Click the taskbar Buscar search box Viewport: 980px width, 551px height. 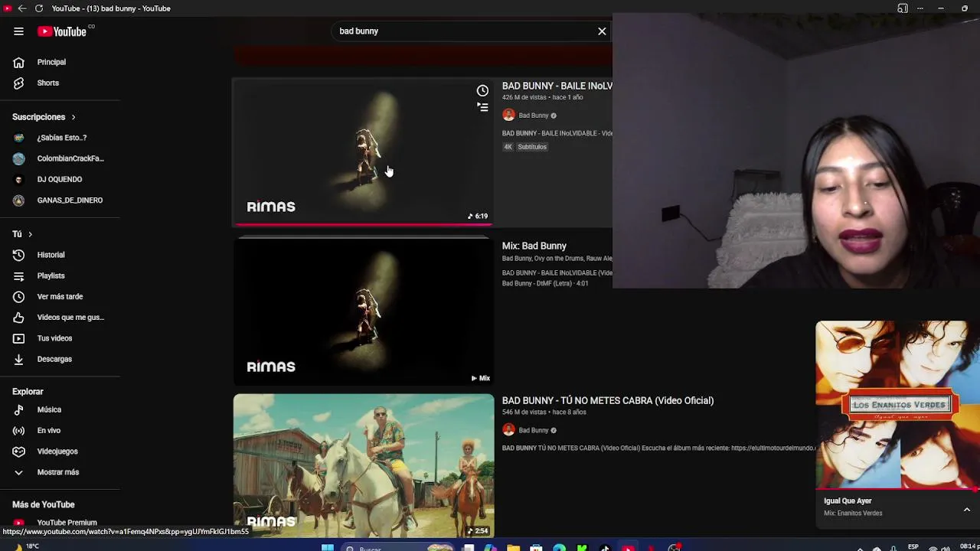coord(398,548)
